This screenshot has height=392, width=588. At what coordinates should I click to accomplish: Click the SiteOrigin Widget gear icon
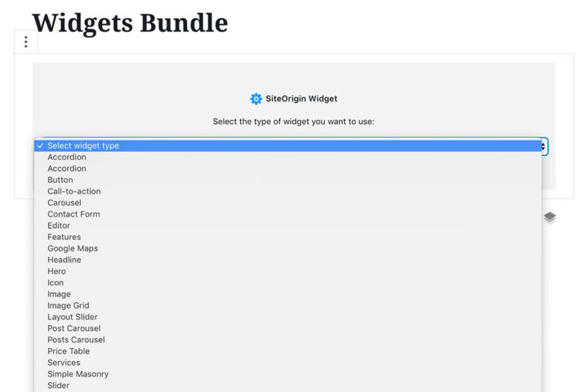[256, 99]
